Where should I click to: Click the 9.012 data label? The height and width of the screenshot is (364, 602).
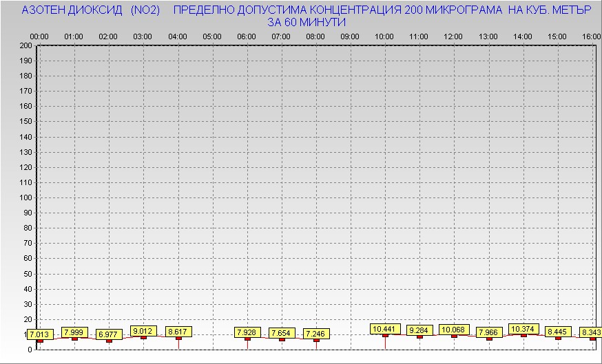143,331
